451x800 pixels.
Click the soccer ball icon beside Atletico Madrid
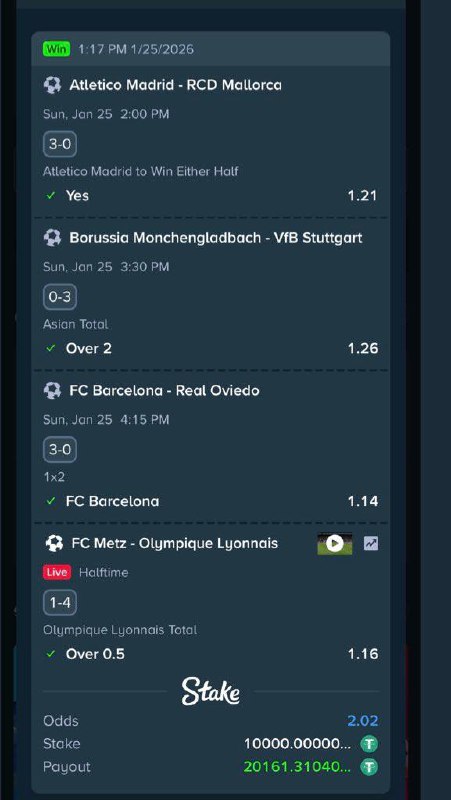click(x=53, y=85)
